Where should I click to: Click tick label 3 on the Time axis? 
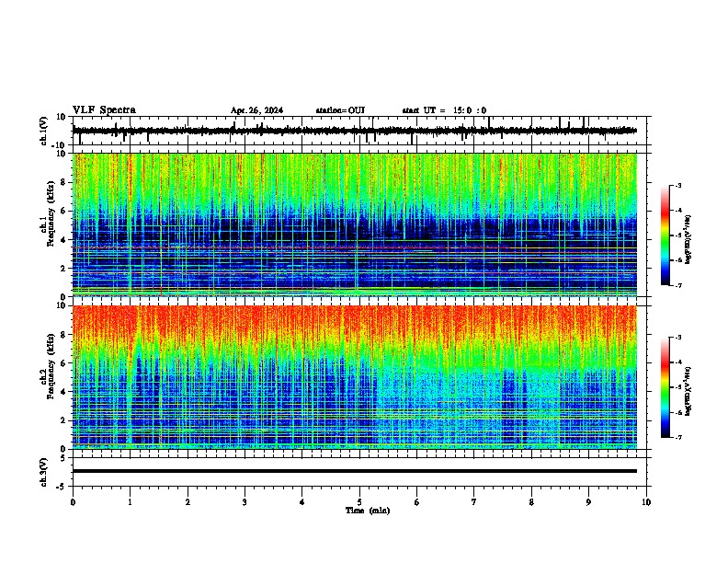point(245,502)
